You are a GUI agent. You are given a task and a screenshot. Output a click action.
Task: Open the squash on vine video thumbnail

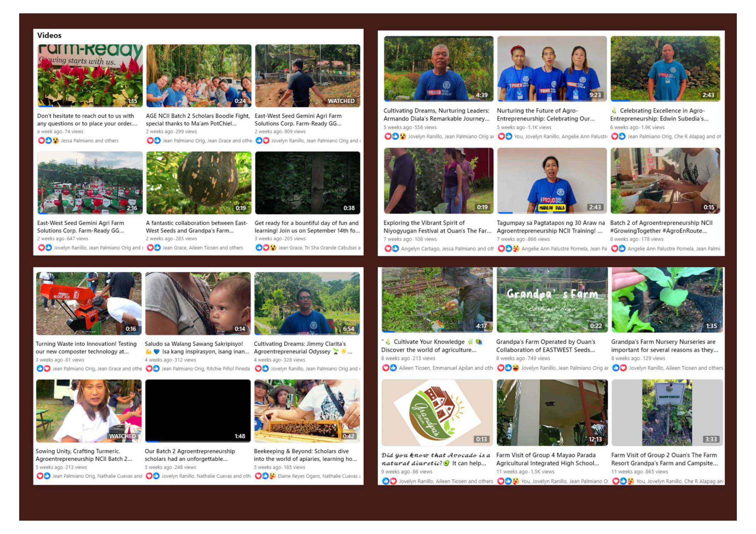tap(199, 183)
